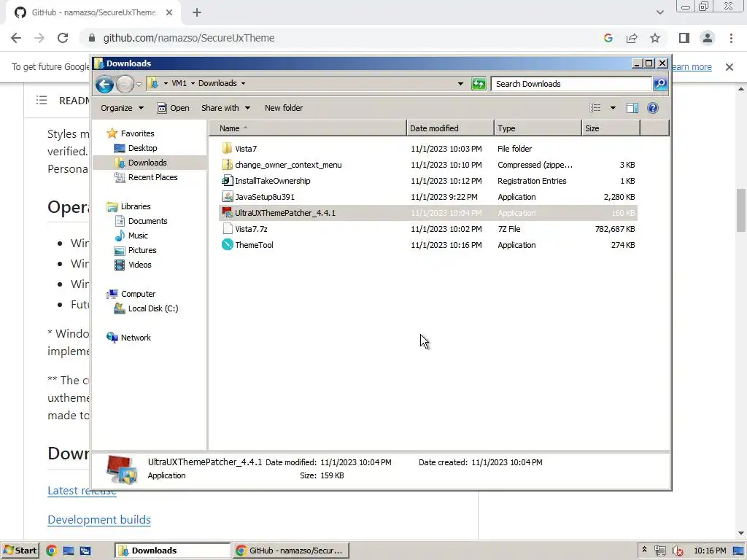
Task: Click the New folder button
Action: tap(284, 108)
